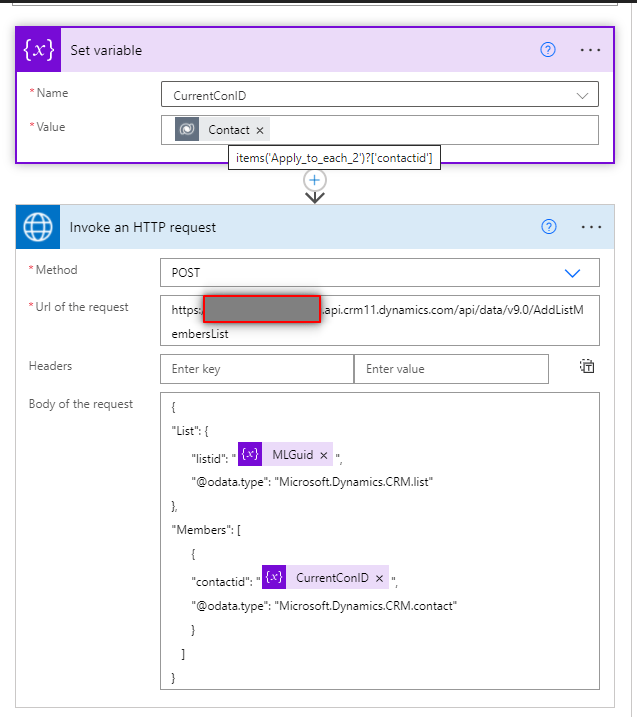Image resolution: width=637 pixels, height=717 pixels.
Task: Remove the Contact token from Value
Action: tap(260, 130)
